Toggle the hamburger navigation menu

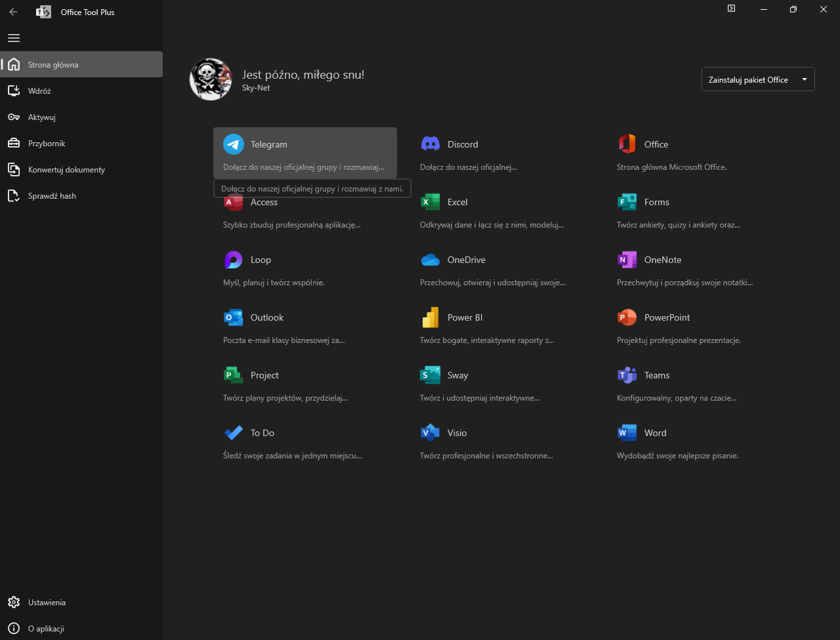[14, 38]
